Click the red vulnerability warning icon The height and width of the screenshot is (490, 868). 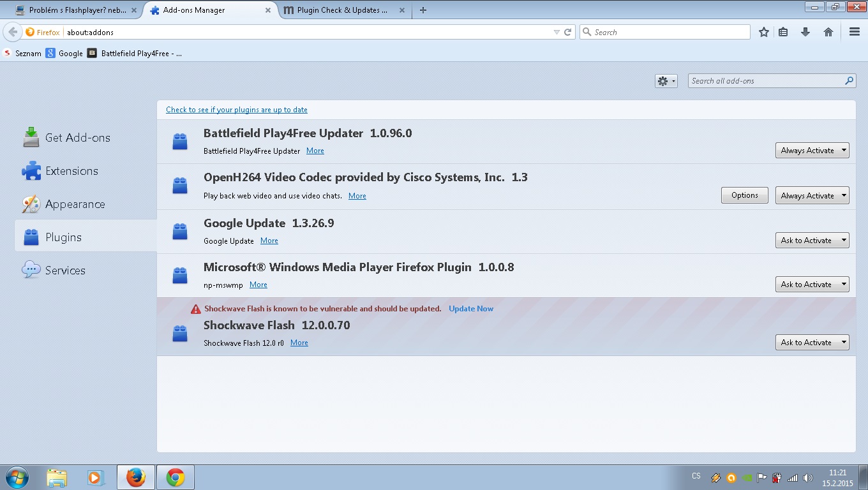[x=196, y=309]
